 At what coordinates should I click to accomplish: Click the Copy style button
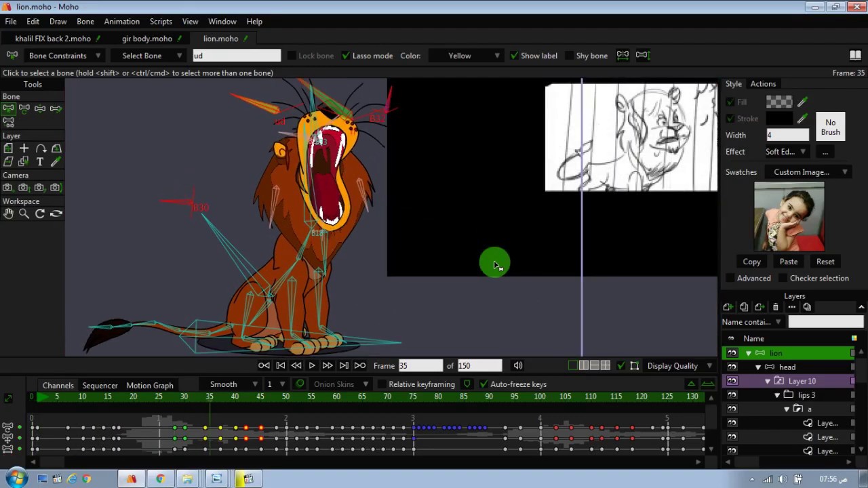[x=751, y=262]
